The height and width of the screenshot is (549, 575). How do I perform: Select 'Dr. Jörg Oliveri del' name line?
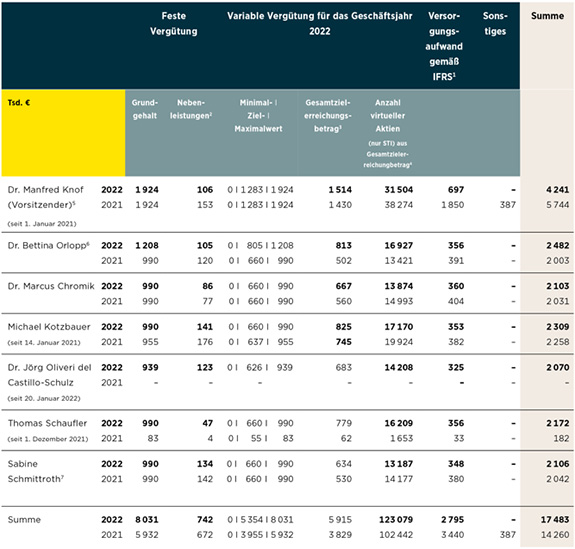(x=50, y=367)
